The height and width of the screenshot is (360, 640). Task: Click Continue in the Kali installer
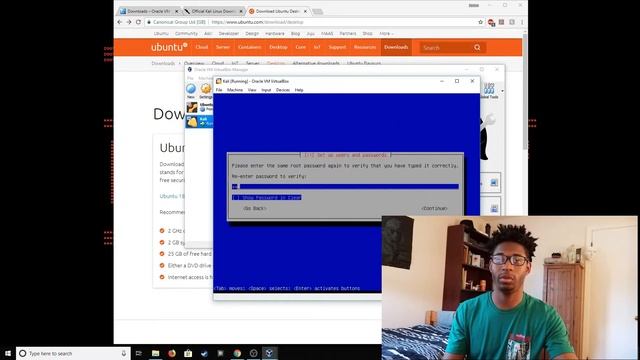pyautogui.click(x=435, y=209)
